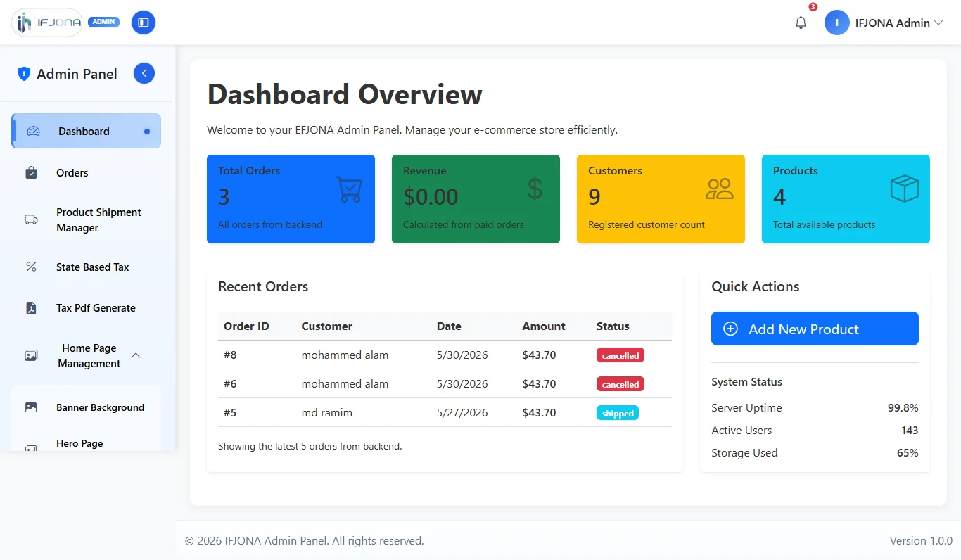Click order ID #8 in Recent Orders
961x560 pixels.
tap(230, 355)
